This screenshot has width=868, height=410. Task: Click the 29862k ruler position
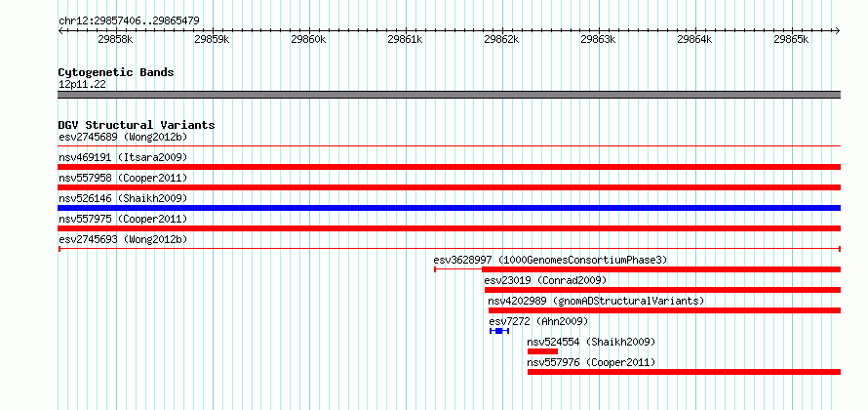point(501,39)
